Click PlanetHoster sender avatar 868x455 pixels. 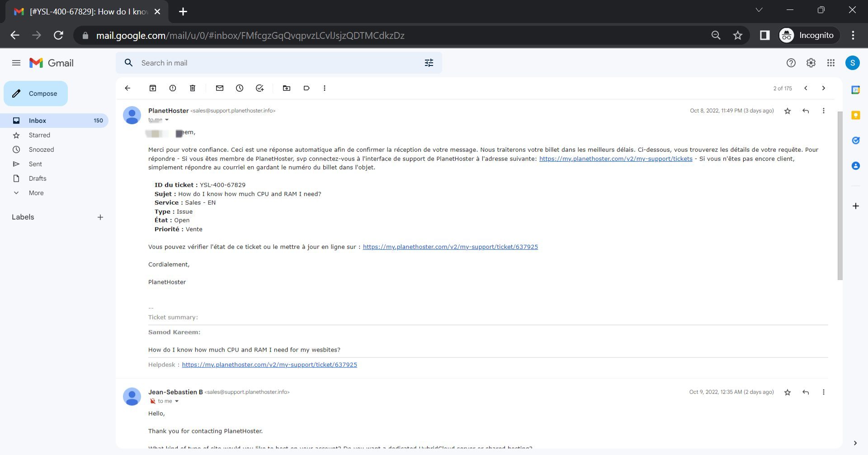pos(132,116)
